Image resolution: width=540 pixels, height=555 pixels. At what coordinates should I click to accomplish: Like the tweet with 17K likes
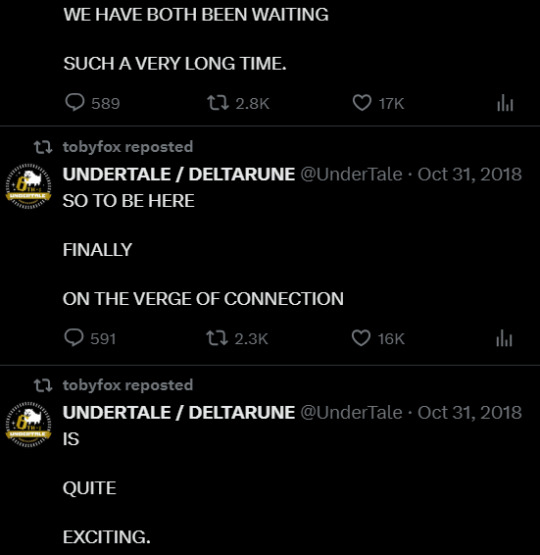[378, 103]
